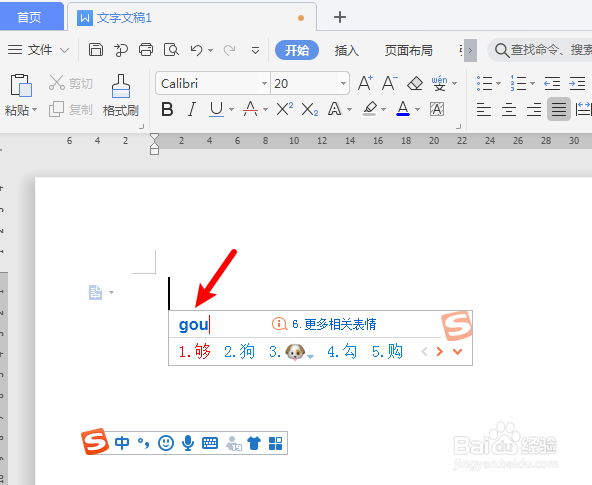Open Sogou skin shirt icon
This screenshot has height=485, width=592.
point(254,443)
